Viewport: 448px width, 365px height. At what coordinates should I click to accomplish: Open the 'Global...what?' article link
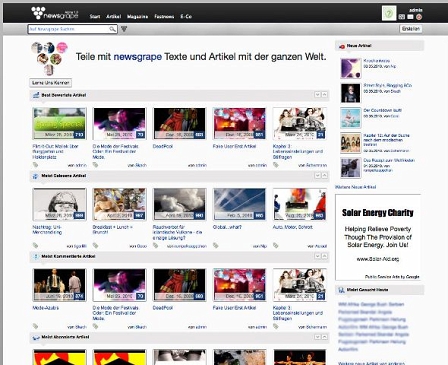[227, 227]
